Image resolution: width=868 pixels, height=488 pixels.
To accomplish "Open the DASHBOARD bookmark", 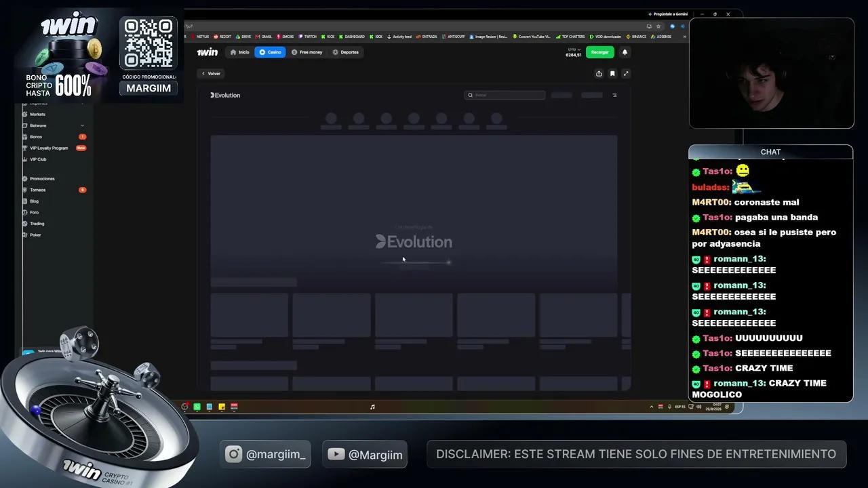I will pyautogui.click(x=351, y=37).
